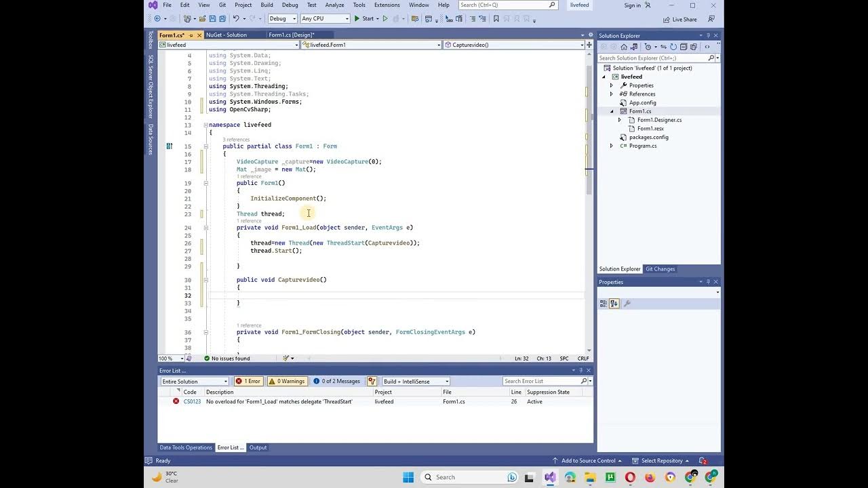
Task: Open the Entire Solution scope dropdown
Action: click(195, 382)
